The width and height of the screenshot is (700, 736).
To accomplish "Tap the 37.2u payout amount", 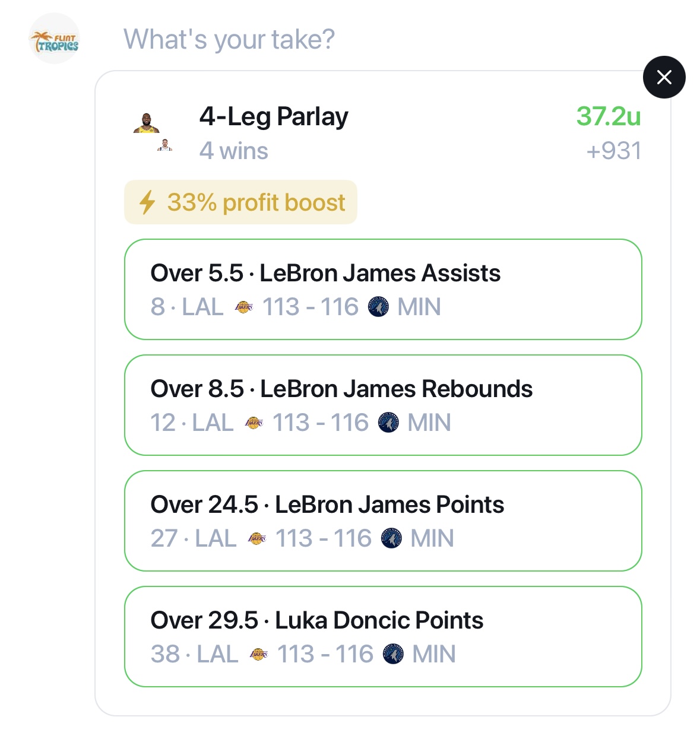I will coord(608,116).
